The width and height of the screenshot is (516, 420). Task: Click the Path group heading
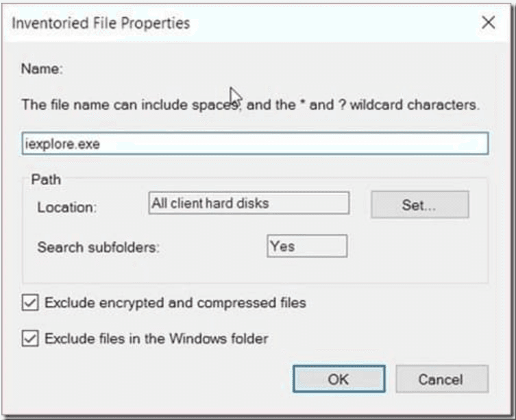[46, 180]
